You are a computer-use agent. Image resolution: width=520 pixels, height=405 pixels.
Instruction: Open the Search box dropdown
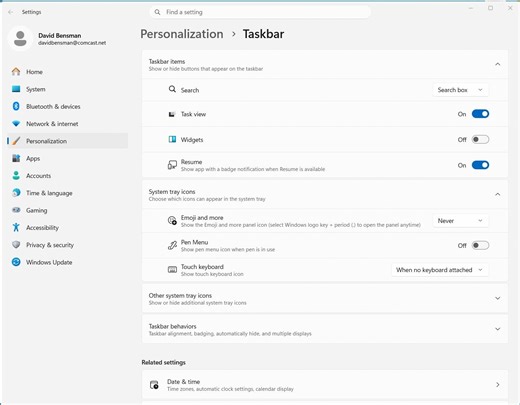(x=460, y=90)
